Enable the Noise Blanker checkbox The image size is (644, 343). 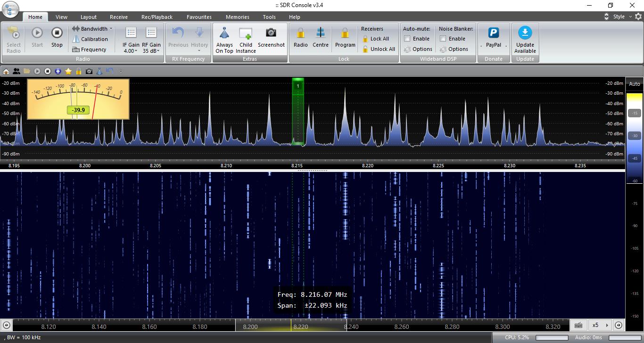point(443,39)
